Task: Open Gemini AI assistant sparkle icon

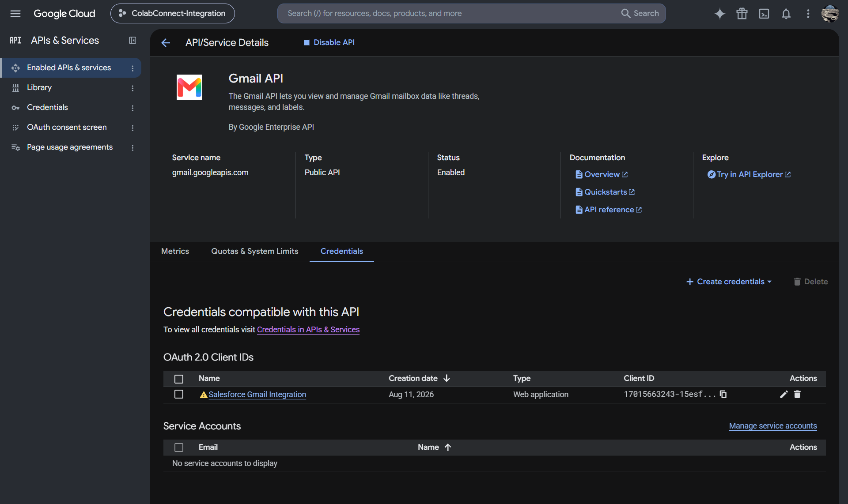Action: click(720, 14)
